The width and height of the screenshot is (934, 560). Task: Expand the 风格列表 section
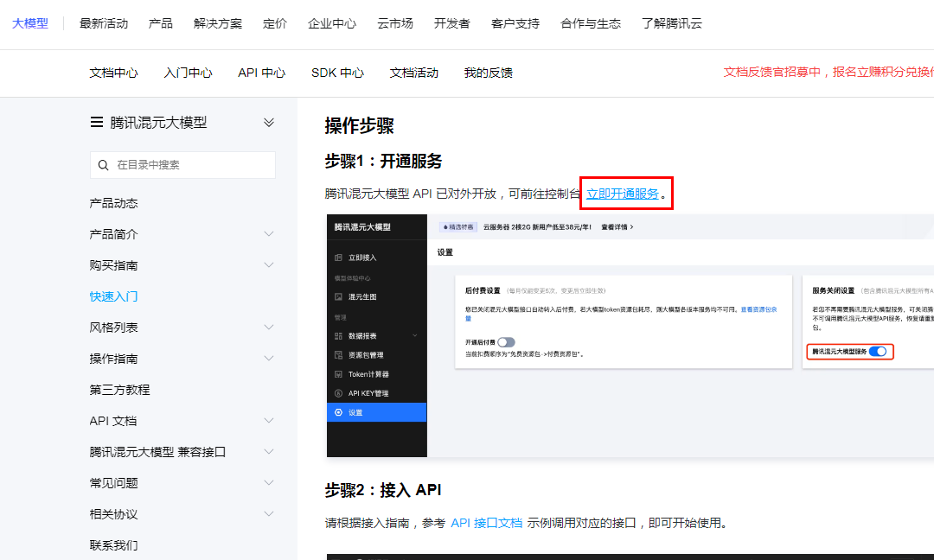269,328
